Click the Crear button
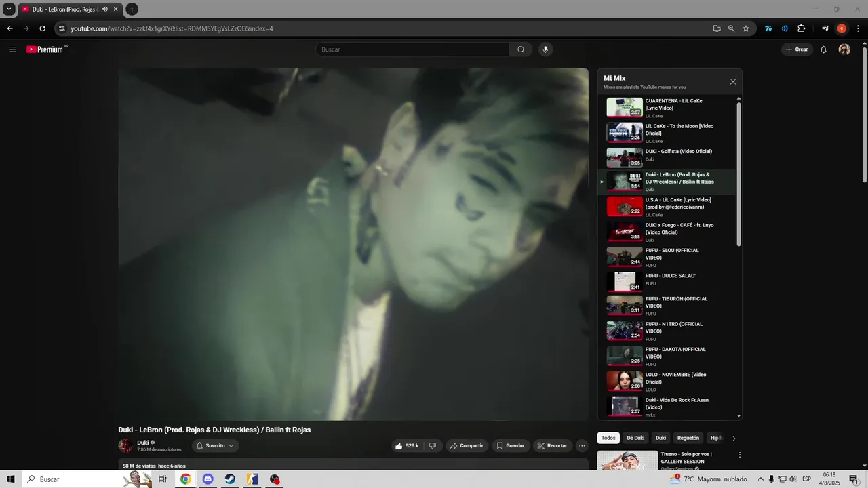The width and height of the screenshot is (868, 488). 797,49
